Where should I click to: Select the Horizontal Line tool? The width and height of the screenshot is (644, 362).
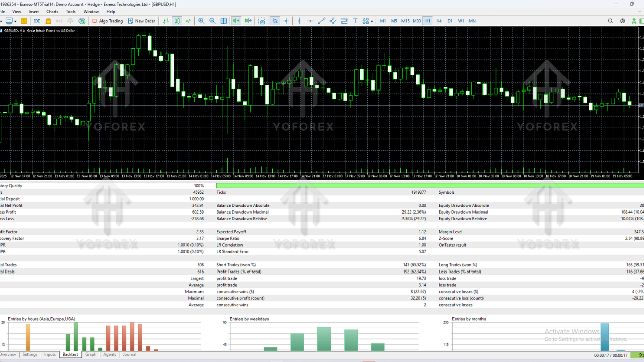(x=310, y=21)
